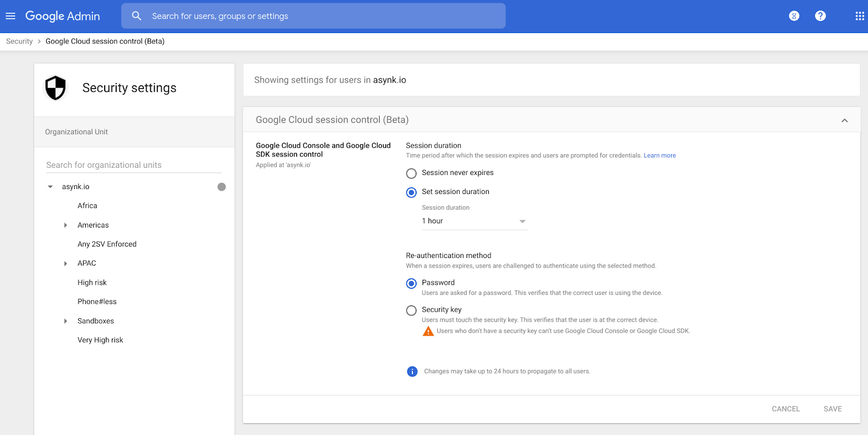Click the search magnifier icon
868x435 pixels.
(x=137, y=16)
